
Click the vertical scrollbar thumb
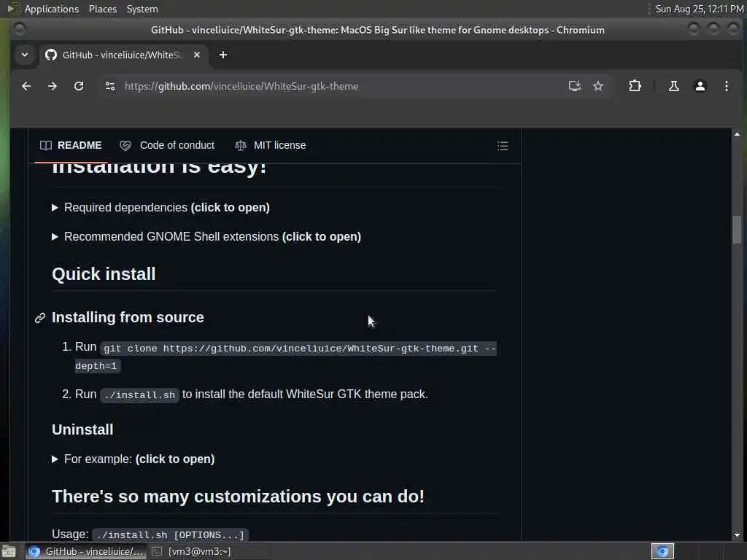[737, 230]
